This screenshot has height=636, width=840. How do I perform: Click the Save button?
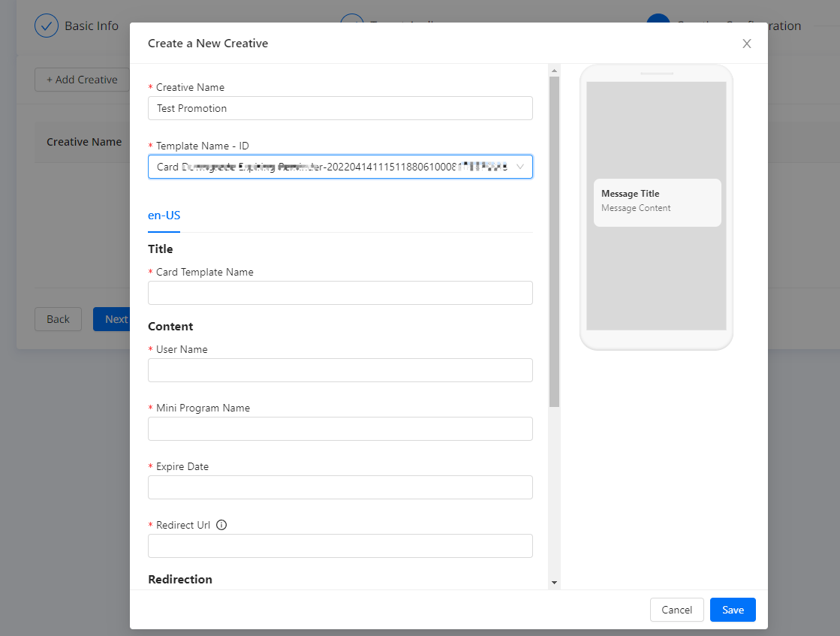tap(732, 610)
